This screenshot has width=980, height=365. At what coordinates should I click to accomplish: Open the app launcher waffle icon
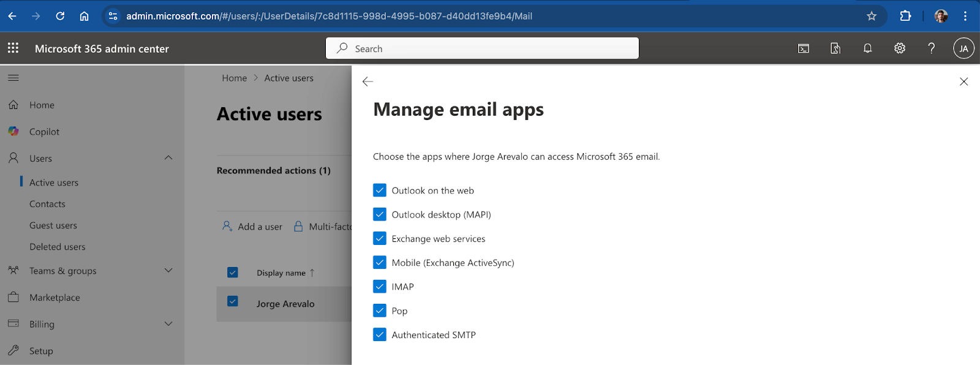point(13,48)
